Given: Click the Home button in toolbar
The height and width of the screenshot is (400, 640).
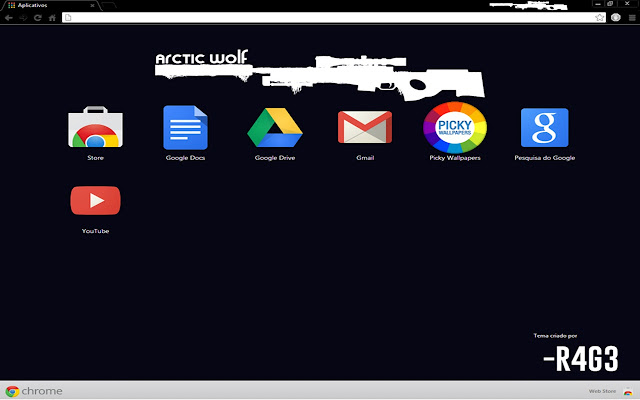Looking at the screenshot, I should click(x=51, y=18).
